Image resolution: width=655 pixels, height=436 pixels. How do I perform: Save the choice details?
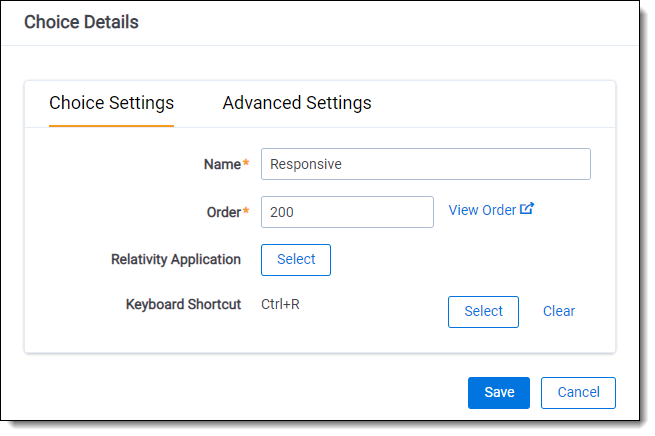coord(499,392)
